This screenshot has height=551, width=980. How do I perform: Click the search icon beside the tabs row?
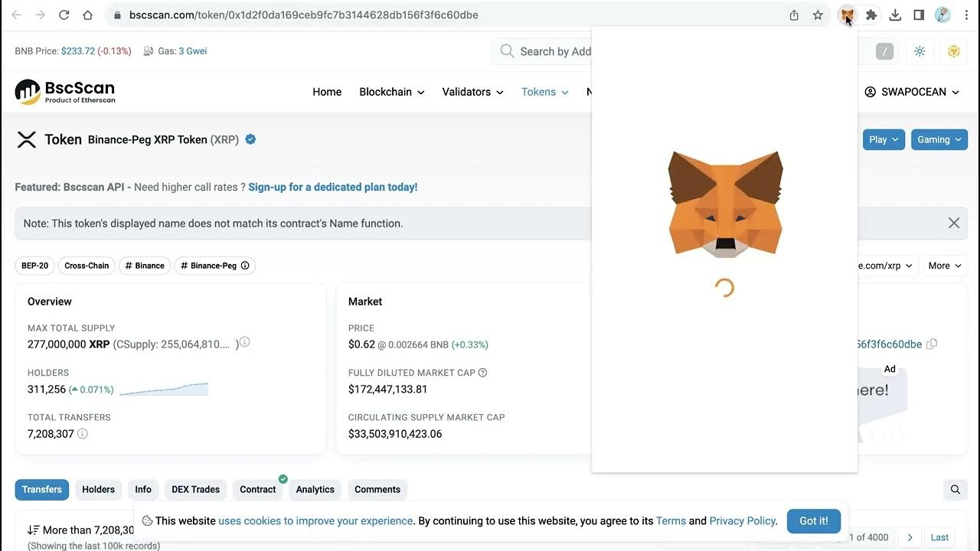point(955,490)
